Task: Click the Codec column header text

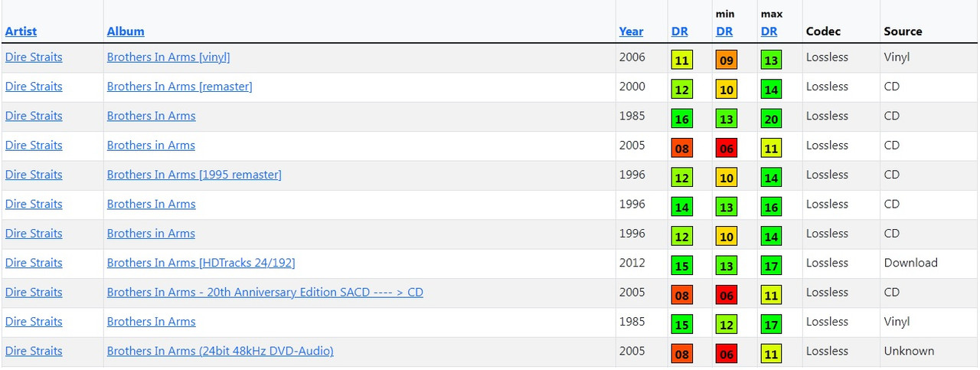Action: [x=823, y=31]
